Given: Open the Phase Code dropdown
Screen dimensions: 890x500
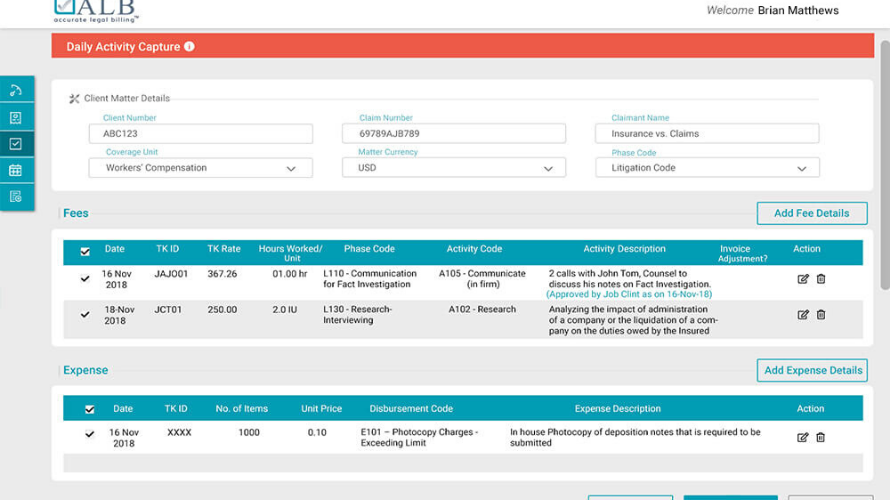Looking at the screenshot, I should pos(707,168).
